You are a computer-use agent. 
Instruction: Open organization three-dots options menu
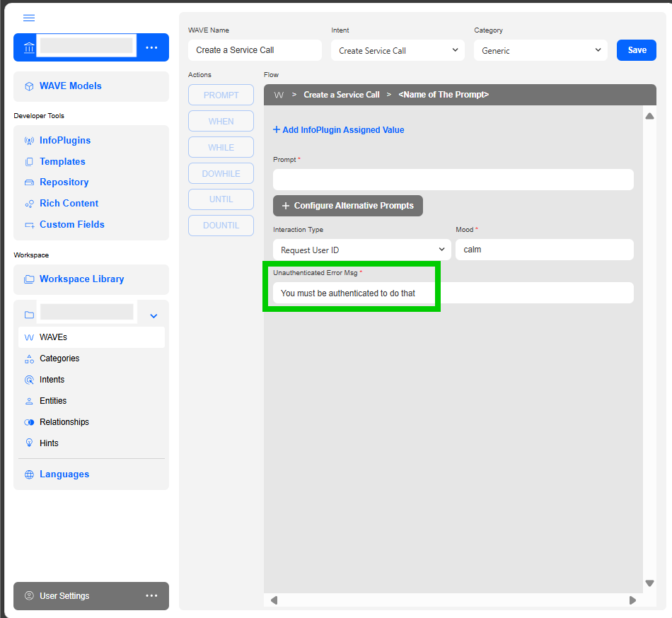(151, 47)
